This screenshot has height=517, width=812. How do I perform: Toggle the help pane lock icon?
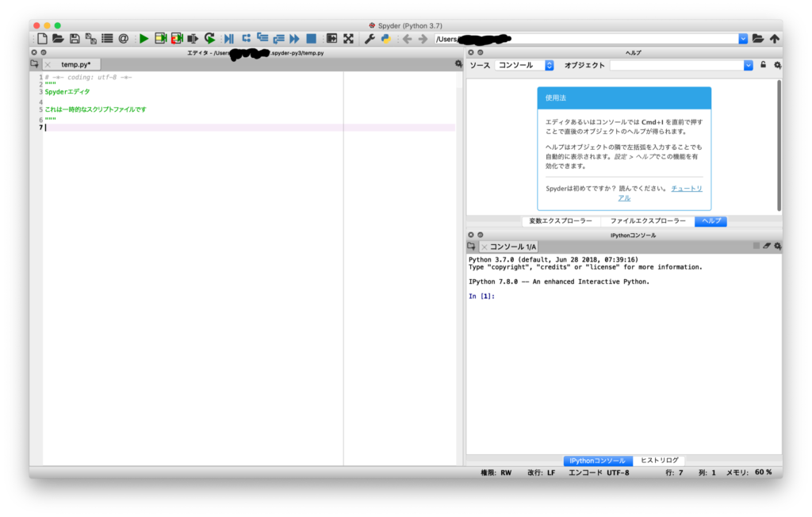tap(764, 65)
